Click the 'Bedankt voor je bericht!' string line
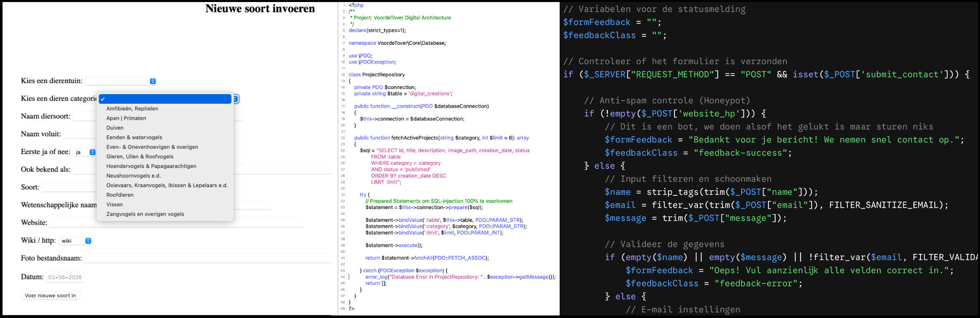Image resolution: width=980 pixels, height=318 pixels. [784, 139]
